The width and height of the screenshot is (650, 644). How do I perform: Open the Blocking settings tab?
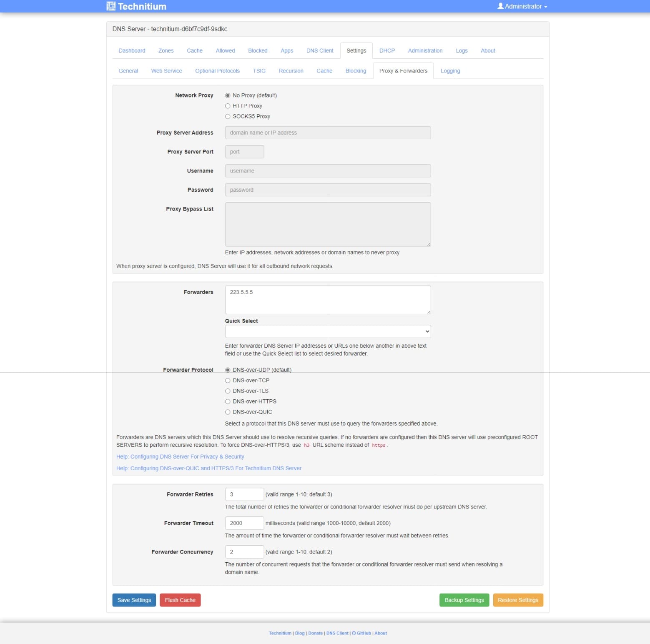click(x=356, y=71)
